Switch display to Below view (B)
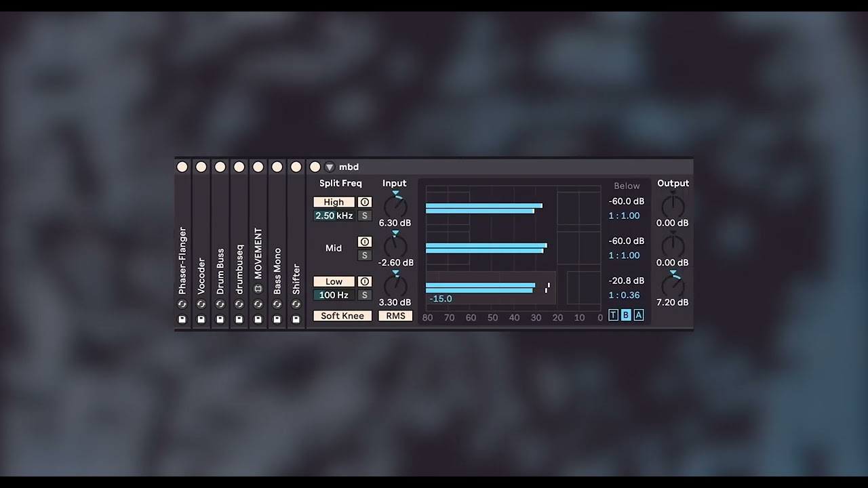Viewport: 868px width, 488px height. click(626, 315)
